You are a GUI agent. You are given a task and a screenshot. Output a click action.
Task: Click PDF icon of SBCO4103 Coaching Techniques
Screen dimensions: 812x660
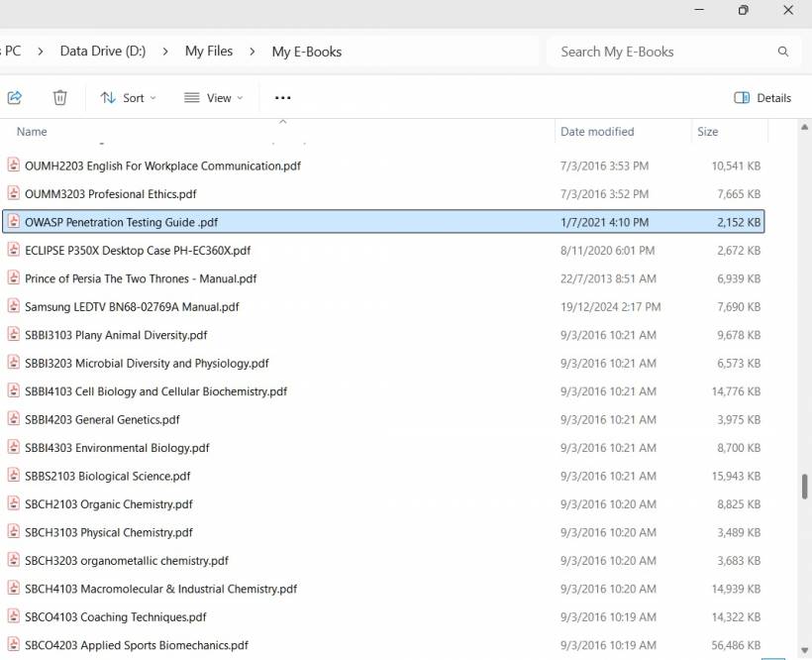coord(14,616)
